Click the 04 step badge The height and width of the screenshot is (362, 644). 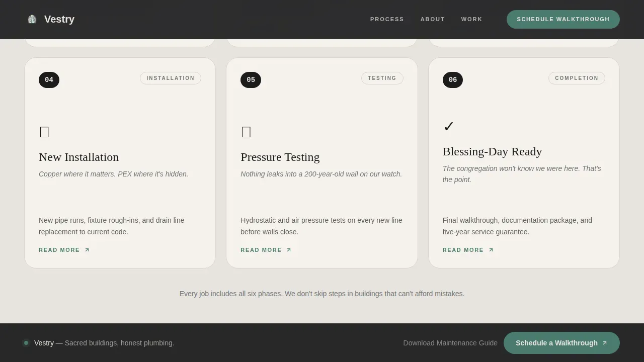49,80
